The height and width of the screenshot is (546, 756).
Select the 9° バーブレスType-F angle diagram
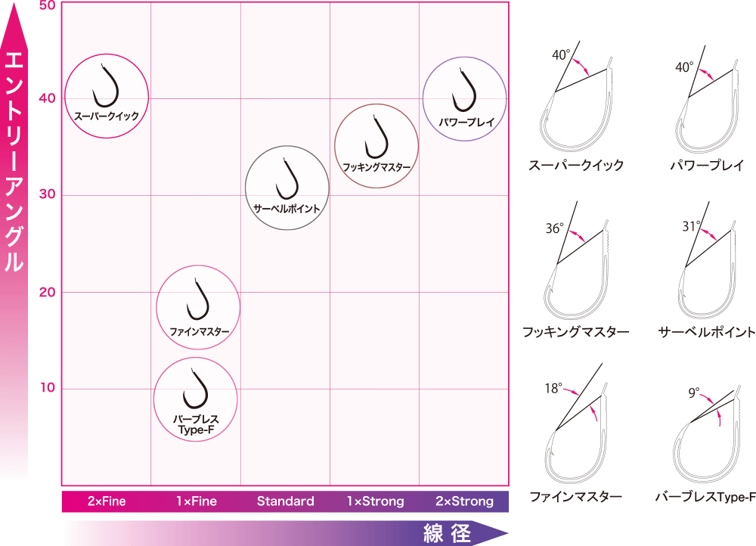707,434
